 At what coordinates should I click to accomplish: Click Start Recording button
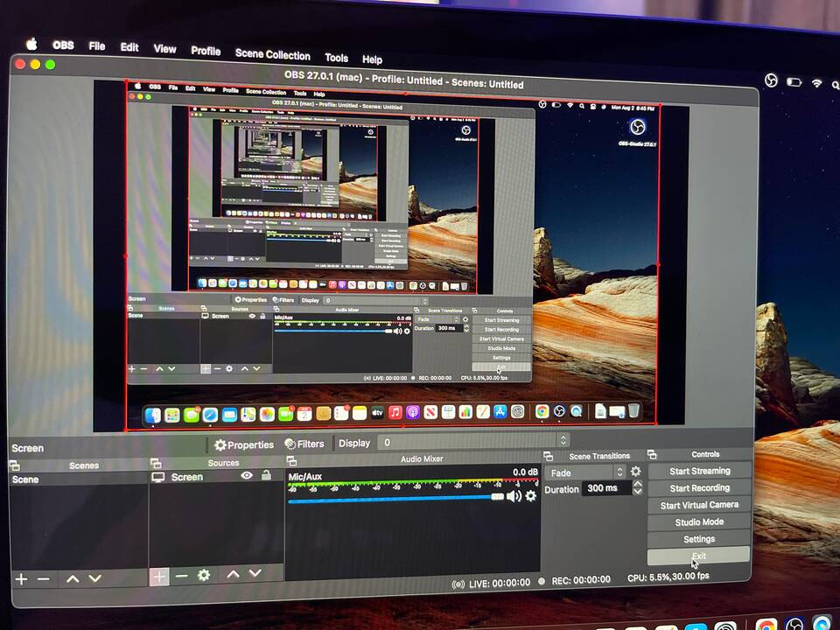coord(699,487)
